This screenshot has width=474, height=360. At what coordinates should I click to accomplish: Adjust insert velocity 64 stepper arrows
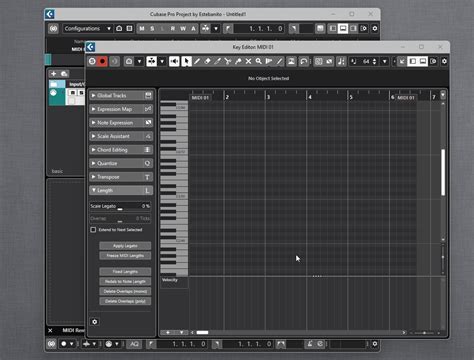375,61
